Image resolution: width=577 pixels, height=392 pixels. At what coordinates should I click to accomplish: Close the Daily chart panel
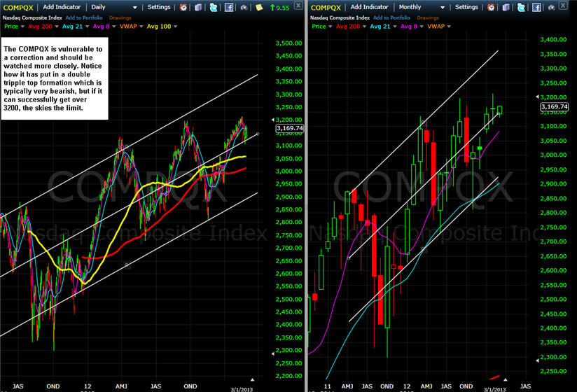click(299, 6)
